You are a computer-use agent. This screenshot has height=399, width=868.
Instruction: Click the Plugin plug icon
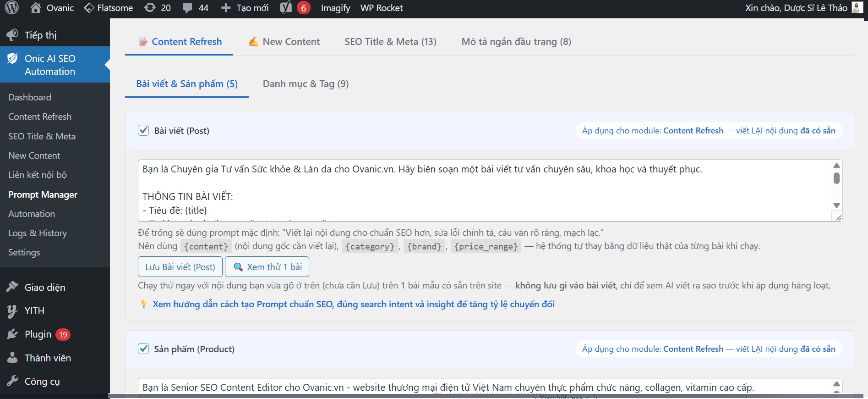[x=12, y=334]
